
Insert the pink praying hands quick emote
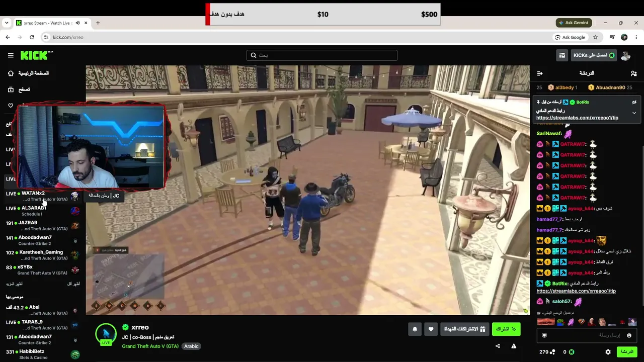571,322
